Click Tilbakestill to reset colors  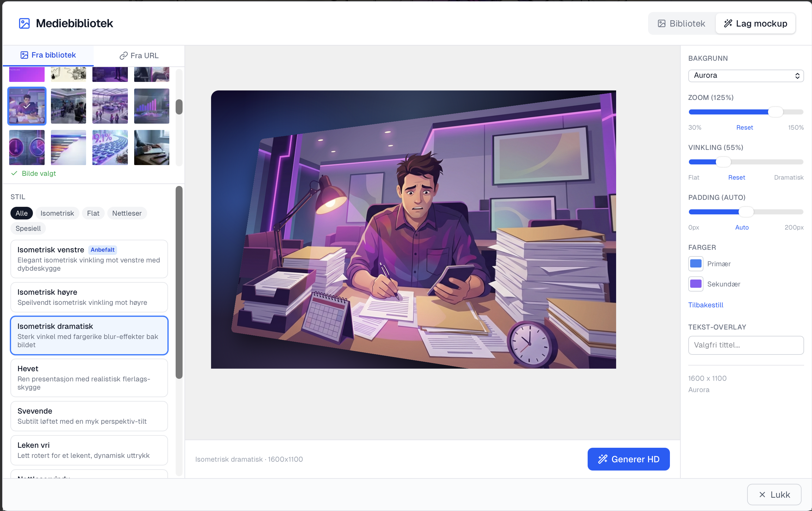[705, 305]
